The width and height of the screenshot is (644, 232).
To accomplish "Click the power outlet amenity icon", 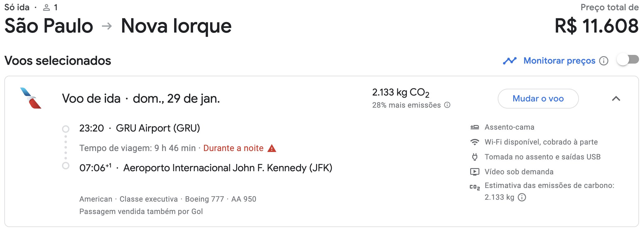I will click(475, 157).
